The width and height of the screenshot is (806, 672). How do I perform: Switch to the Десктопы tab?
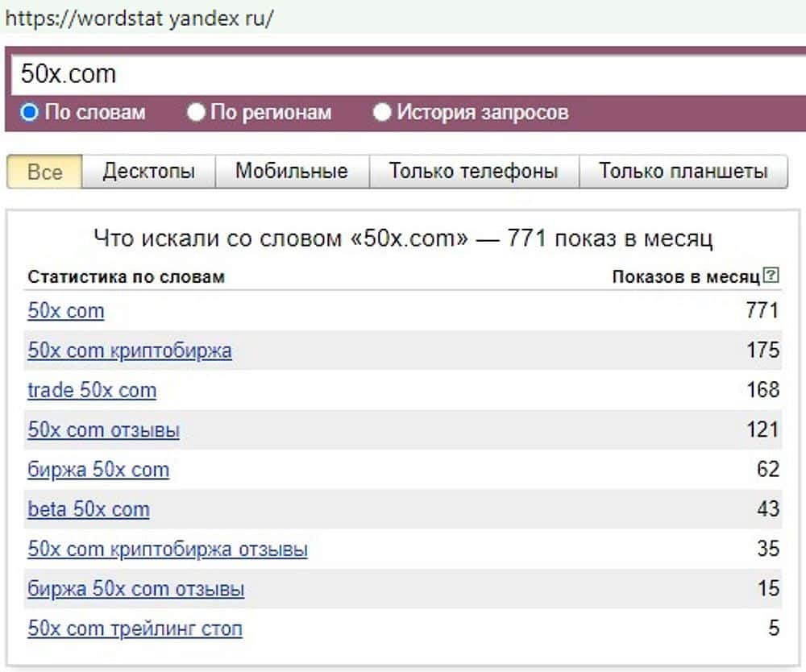[x=148, y=172]
